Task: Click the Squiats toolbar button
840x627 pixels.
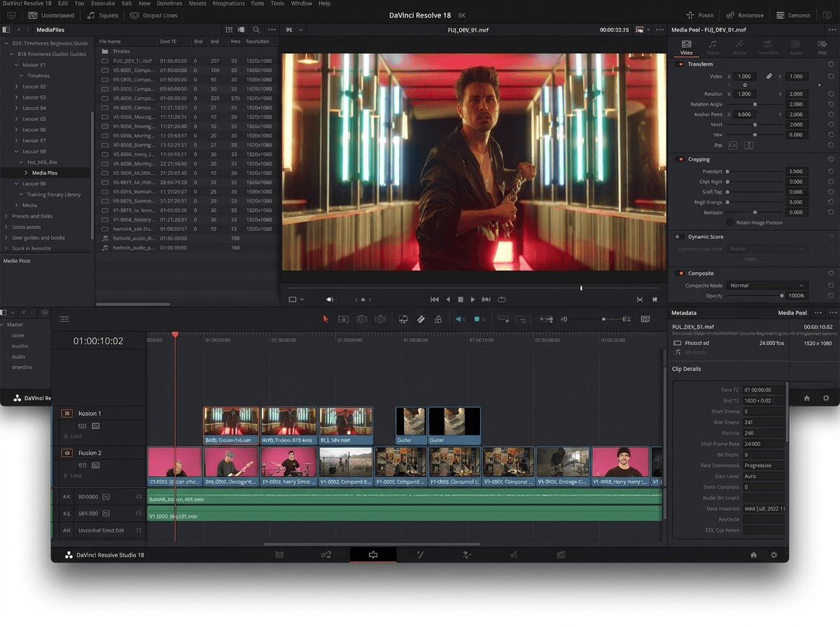Action: click(103, 15)
